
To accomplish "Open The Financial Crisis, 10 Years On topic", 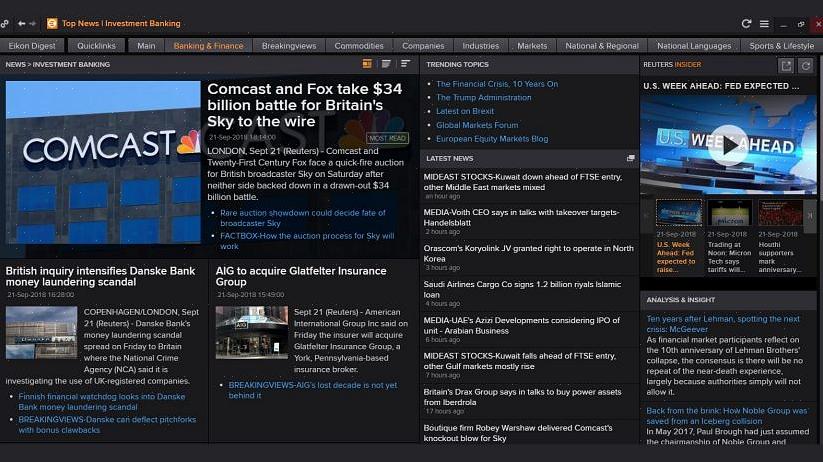I will pos(497,84).
